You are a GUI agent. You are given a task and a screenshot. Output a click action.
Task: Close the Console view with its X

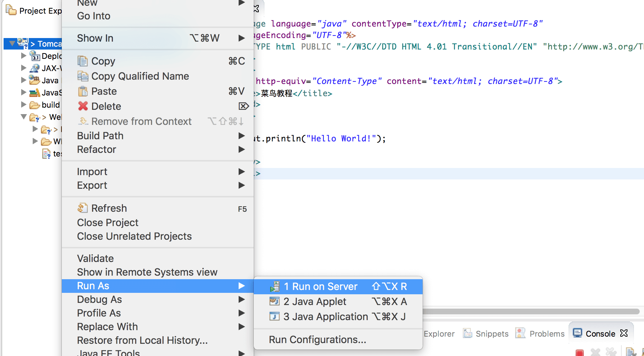click(624, 333)
